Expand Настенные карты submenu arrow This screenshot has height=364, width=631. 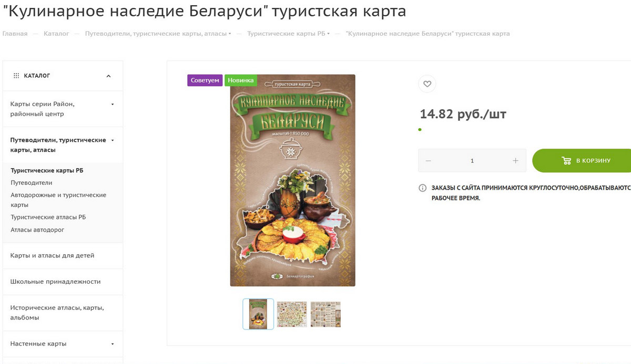(x=113, y=344)
